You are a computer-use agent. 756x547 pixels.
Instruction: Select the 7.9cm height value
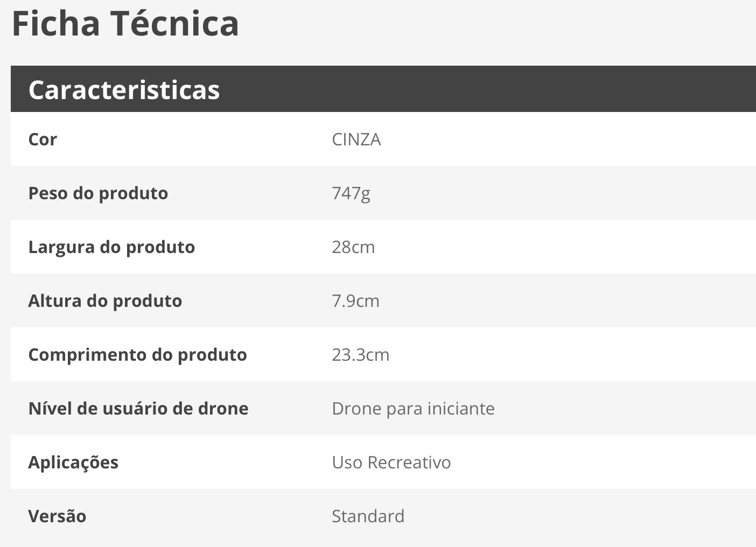pos(355,301)
